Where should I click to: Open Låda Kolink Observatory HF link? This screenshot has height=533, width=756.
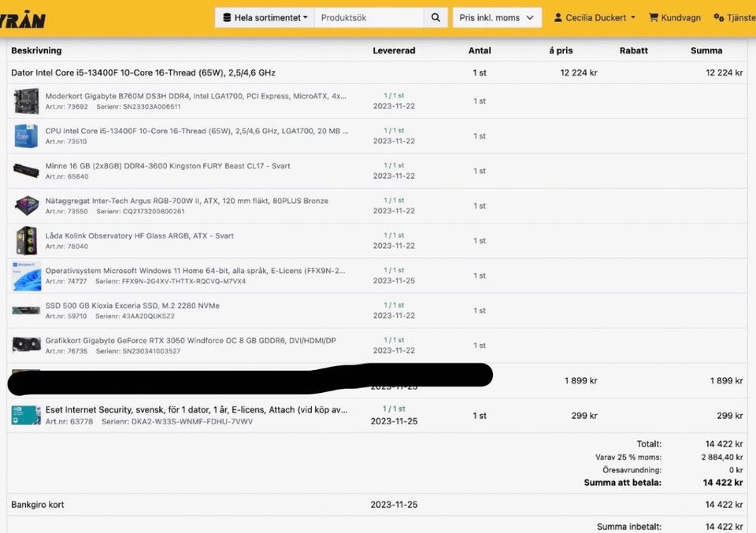point(139,235)
